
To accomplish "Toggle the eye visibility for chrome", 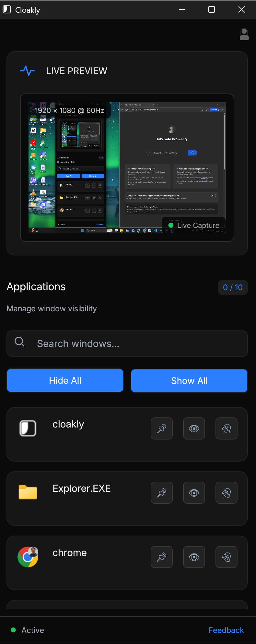I will click(x=194, y=557).
